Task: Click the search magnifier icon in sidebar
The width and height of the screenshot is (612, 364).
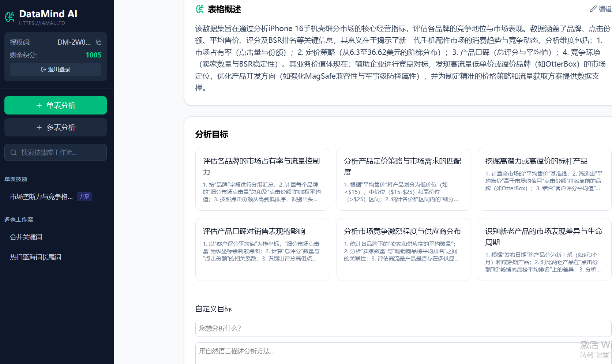Action: [14, 153]
